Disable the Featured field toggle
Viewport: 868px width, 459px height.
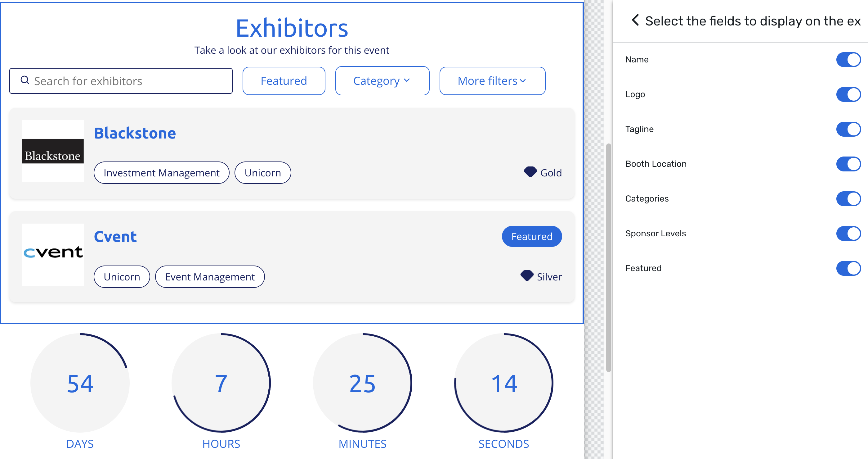click(x=848, y=268)
